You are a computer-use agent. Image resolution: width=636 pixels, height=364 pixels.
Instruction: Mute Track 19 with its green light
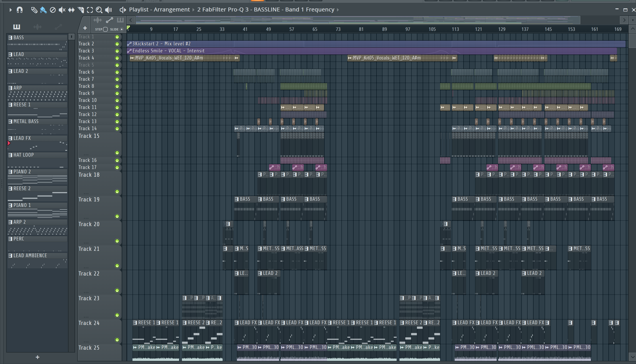(117, 216)
